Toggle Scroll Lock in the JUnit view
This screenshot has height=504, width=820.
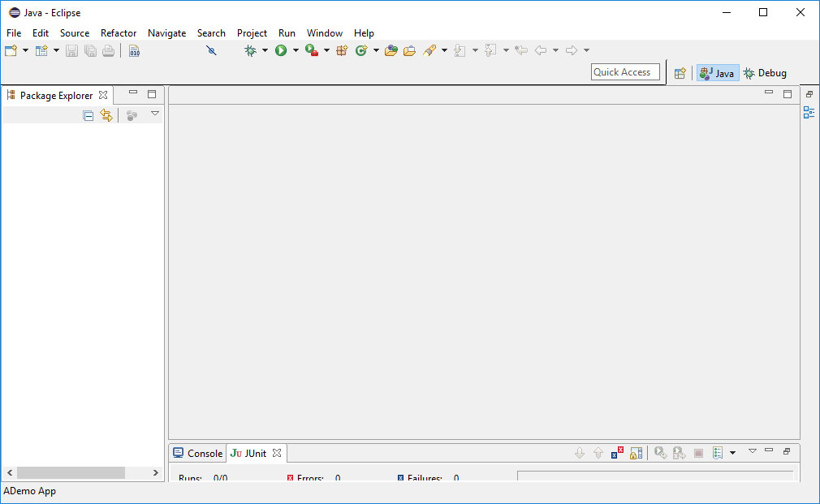[x=635, y=452]
